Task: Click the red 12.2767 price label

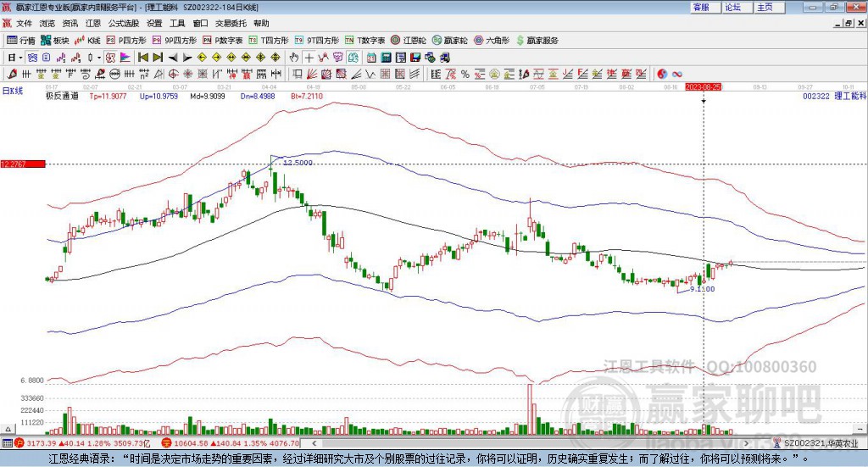Action: [23, 164]
